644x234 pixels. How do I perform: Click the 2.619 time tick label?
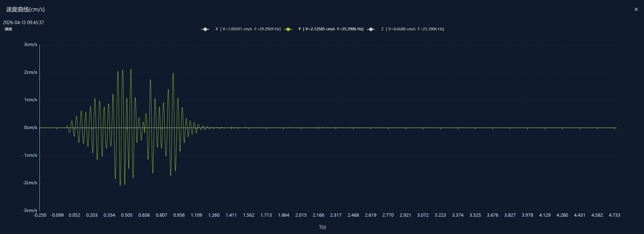(x=371, y=215)
